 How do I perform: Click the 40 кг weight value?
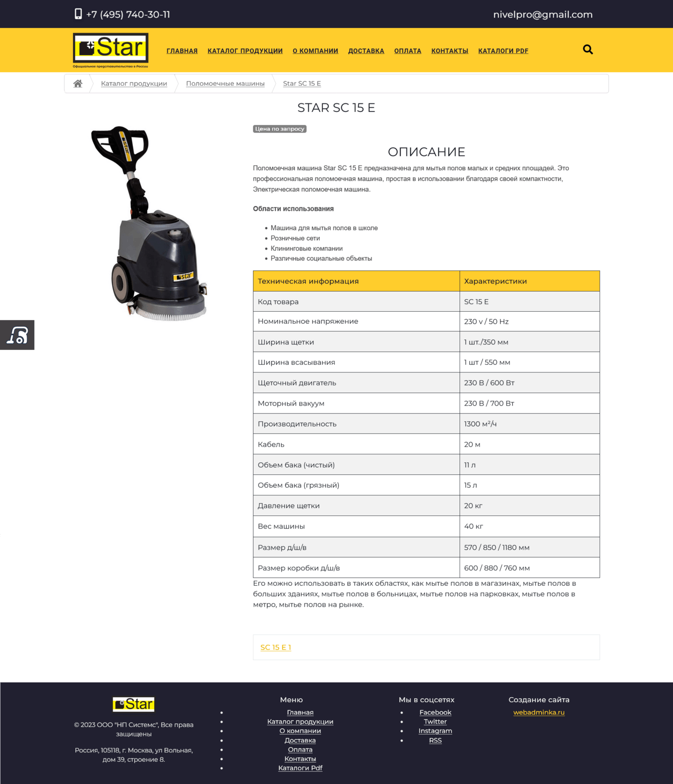[x=474, y=527]
